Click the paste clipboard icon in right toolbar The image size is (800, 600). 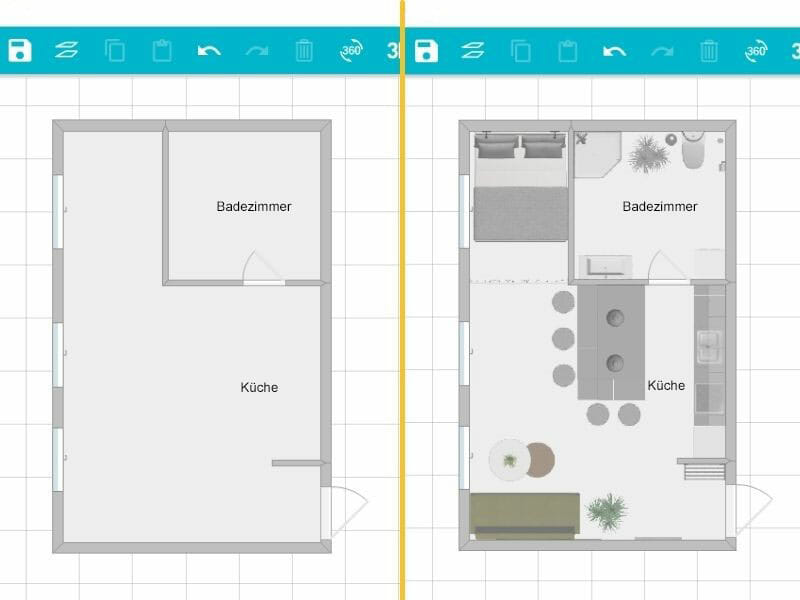(567, 51)
